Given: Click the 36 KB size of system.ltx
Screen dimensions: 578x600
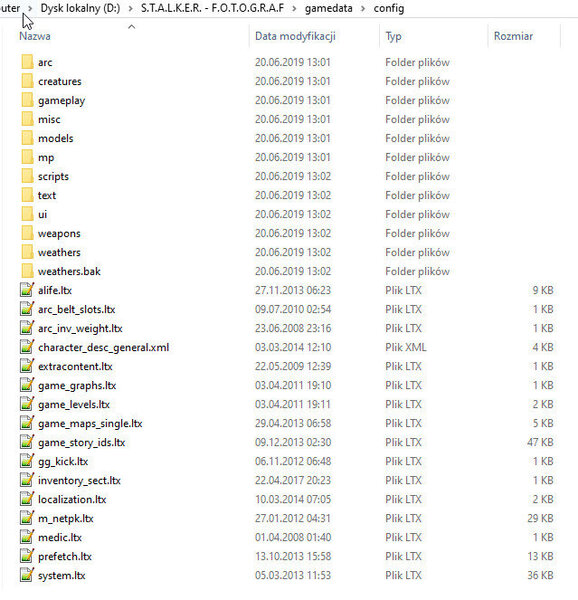Looking at the screenshot, I should click(540, 575).
